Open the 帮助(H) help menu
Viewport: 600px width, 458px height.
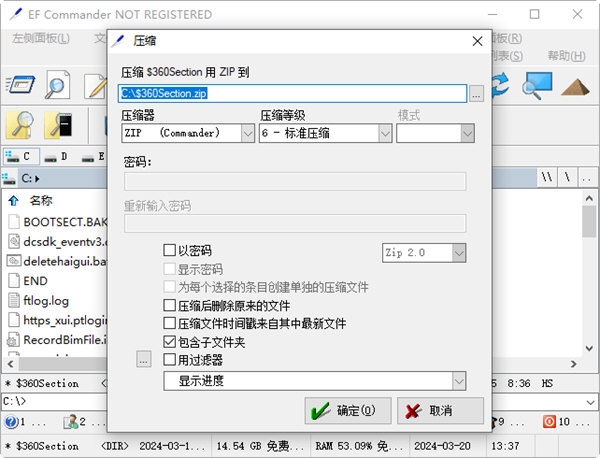coord(566,56)
